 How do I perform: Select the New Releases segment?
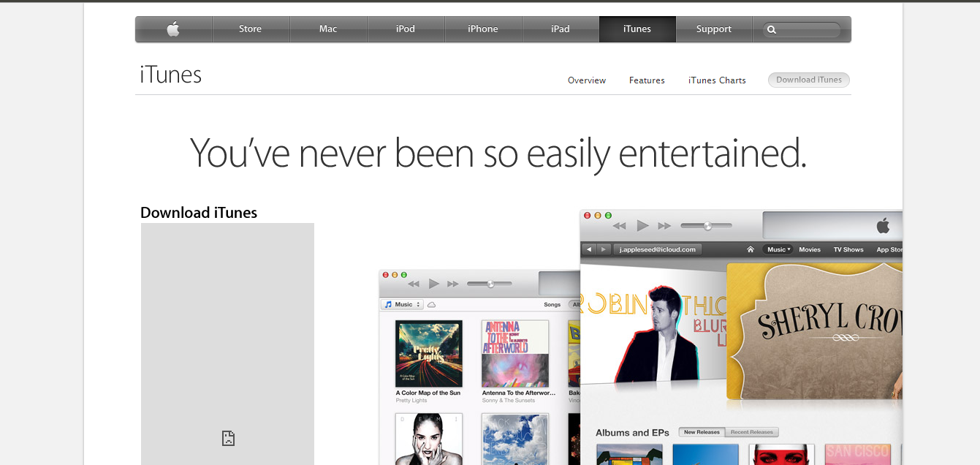coord(702,432)
